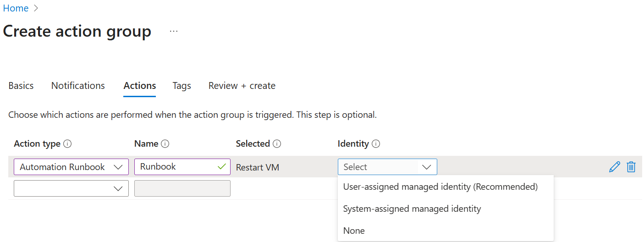Select None from identity options
The width and height of the screenshot is (644, 242).
354,231
